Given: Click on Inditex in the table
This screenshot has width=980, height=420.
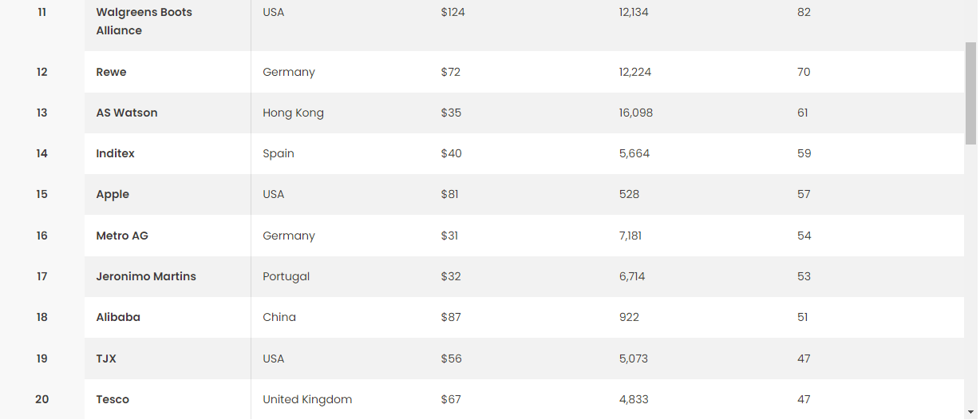Looking at the screenshot, I should pyautogui.click(x=116, y=153).
